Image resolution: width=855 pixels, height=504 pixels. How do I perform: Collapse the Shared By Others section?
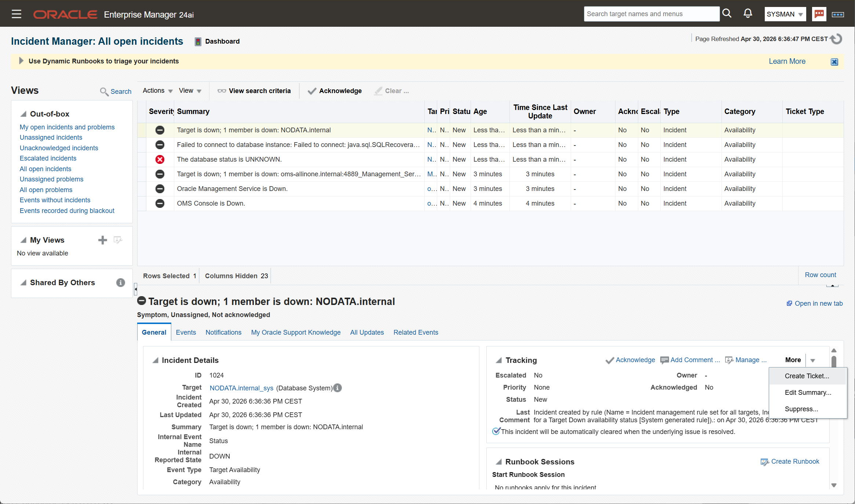(x=23, y=283)
